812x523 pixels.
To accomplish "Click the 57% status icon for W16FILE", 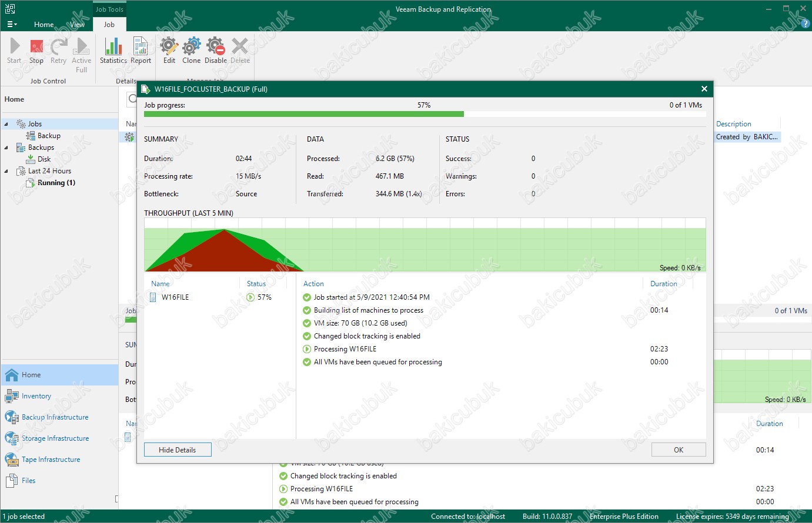I will 250,297.
